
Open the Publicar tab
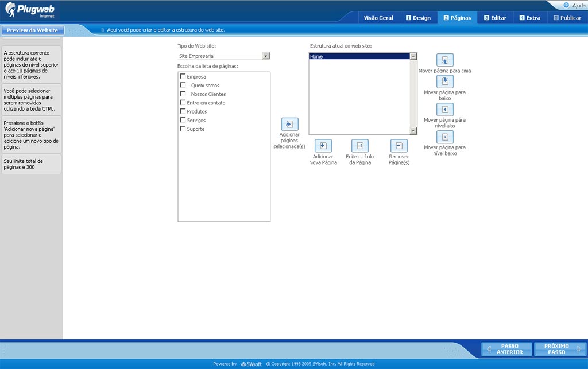[x=567, y=18]
